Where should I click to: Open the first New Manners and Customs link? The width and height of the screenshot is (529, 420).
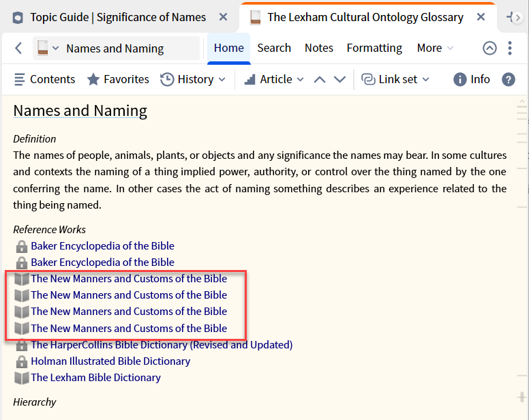pos(129,279)
